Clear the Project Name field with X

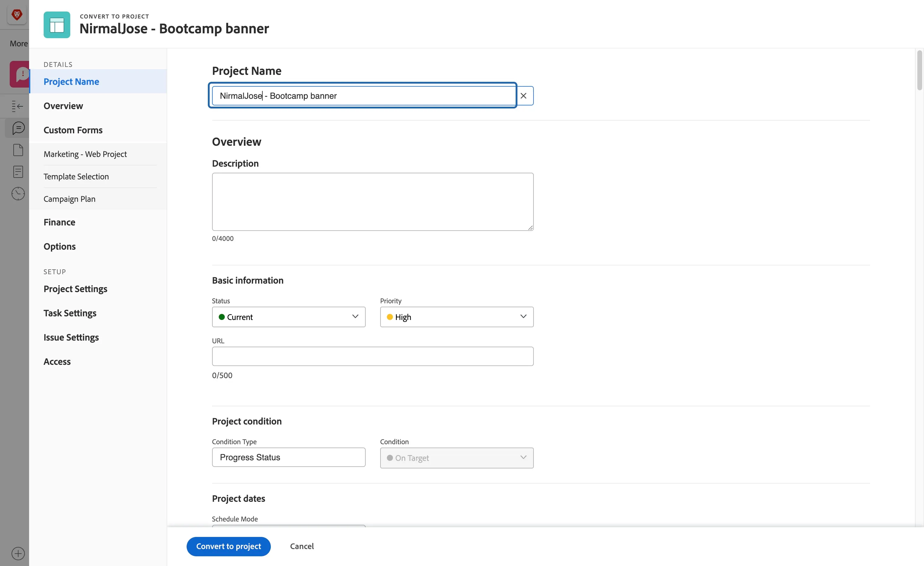tap(523, 96)
